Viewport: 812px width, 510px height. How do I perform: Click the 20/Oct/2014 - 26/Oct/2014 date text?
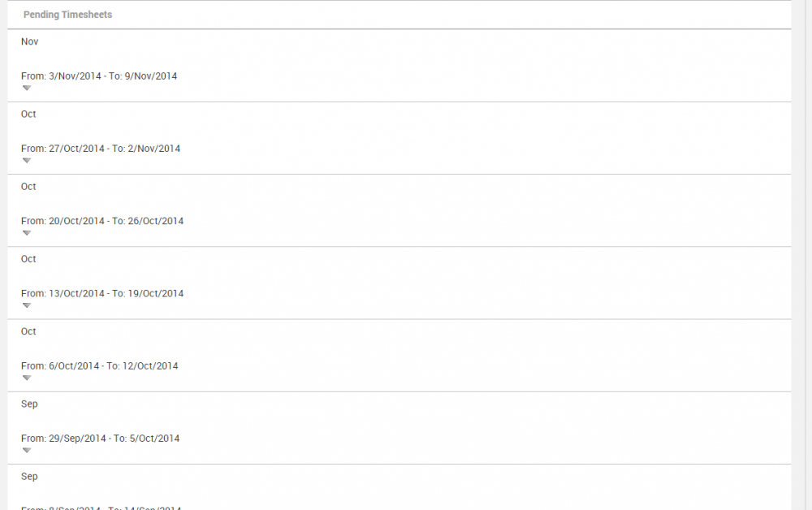[102, 221]
